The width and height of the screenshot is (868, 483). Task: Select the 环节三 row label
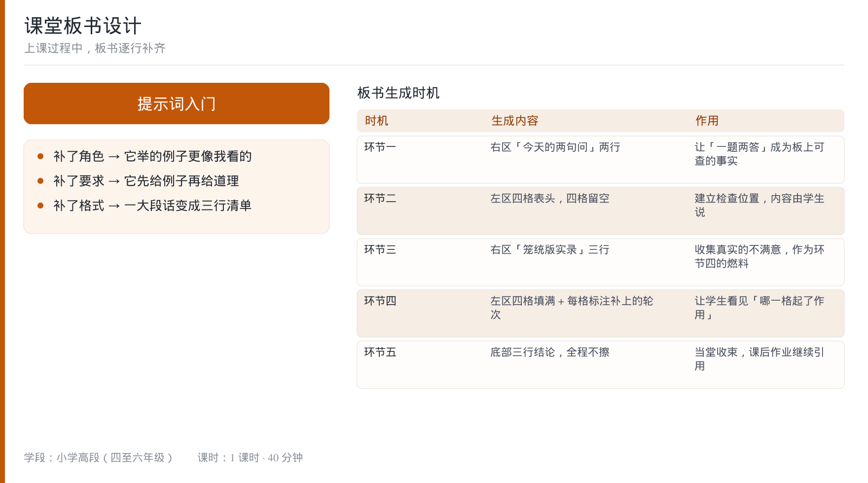click(x=380, y=249)
